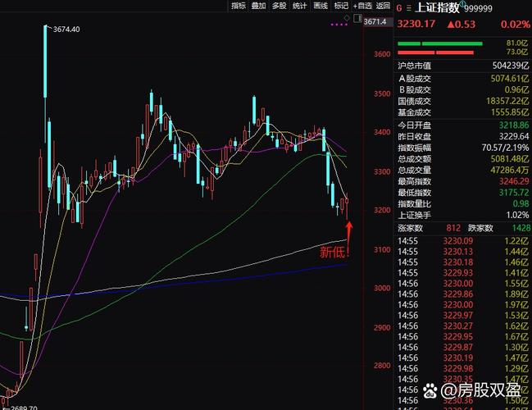The height and width of the screenshot is (410, 532).
Task: Add index via +自选 button
Action: [x=363, y=5]
